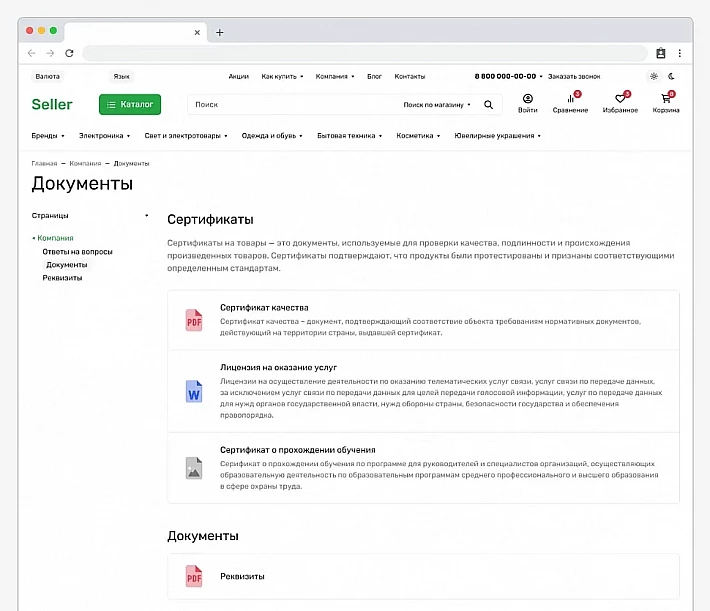Click the search magnifier icon
The height and width of the screenshot is (611, 710).
(x=488, y=104)
